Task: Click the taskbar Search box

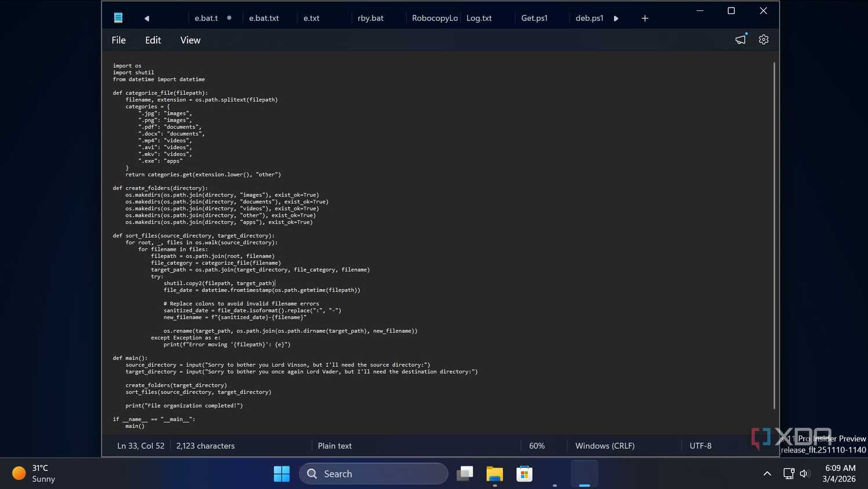Action: (x=373, y=474)
